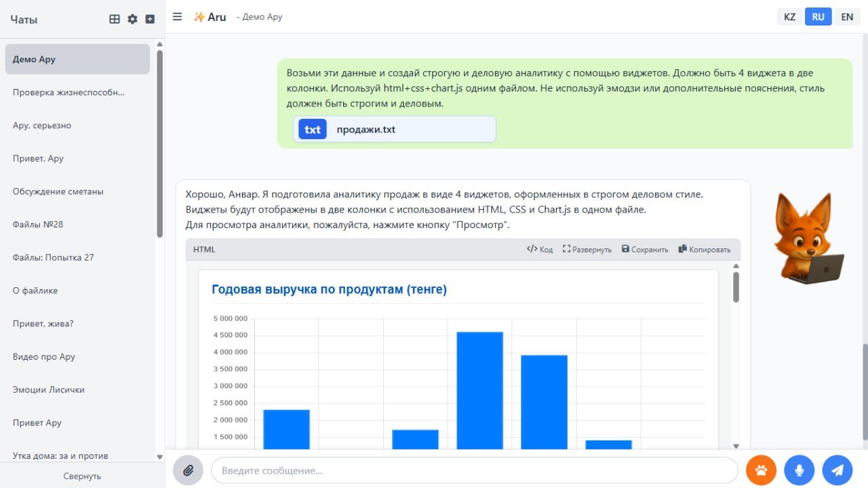Select the RU language option
This screenshot has height=488, width=868.
(x=818, y=17)
